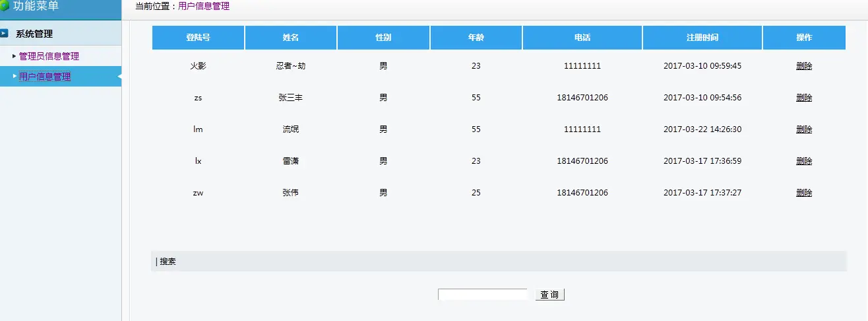The width and height of the screenshot is (868, 321).
Task: Click the 注册时间 column header
Action: pos(702,38)
